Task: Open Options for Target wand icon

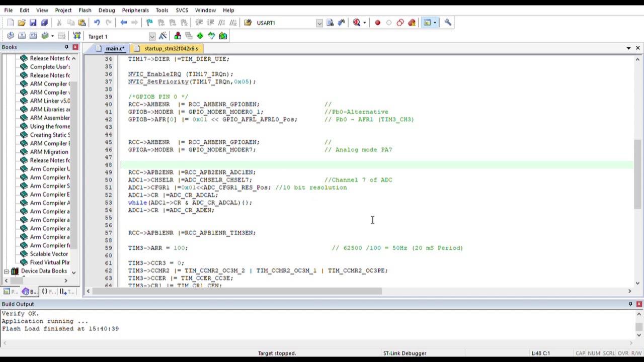Action: pos(163,36)
